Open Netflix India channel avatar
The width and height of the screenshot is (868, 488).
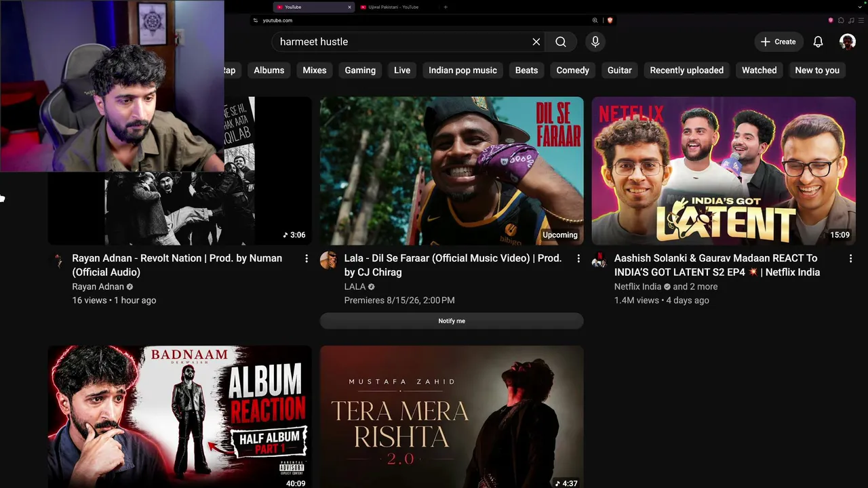coord(599,260)
